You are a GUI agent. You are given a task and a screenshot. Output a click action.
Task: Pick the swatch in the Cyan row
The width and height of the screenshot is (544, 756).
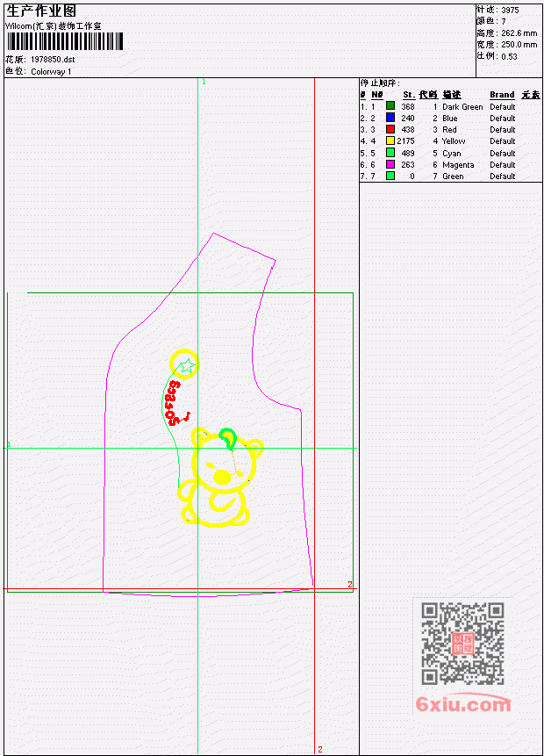tap(390, 153)
